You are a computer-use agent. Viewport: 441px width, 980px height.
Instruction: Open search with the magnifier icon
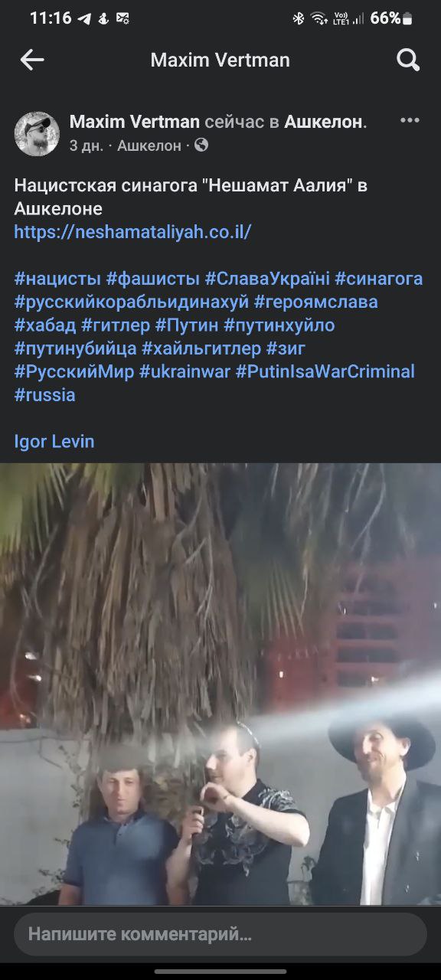point(408,60)
